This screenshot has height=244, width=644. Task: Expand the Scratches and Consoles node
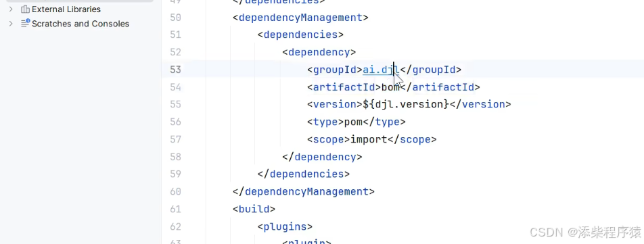[x=11, y=24]
